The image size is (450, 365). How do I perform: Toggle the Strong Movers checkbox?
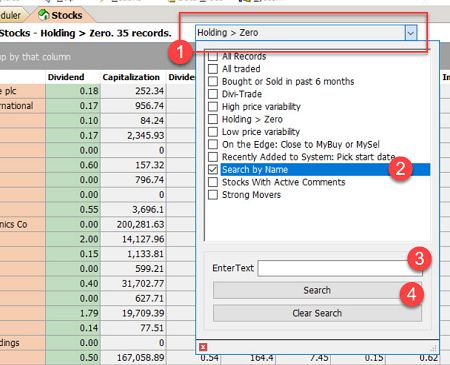[213, 194]
